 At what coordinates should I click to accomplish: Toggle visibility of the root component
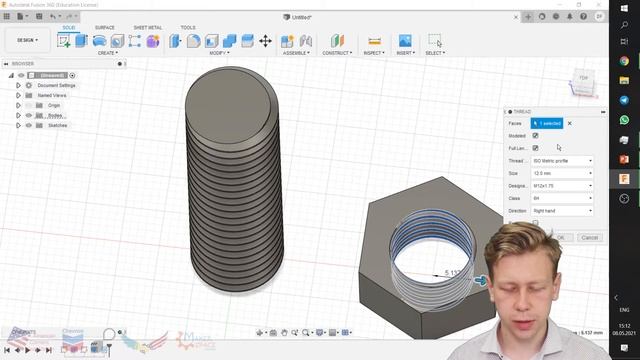22,76
